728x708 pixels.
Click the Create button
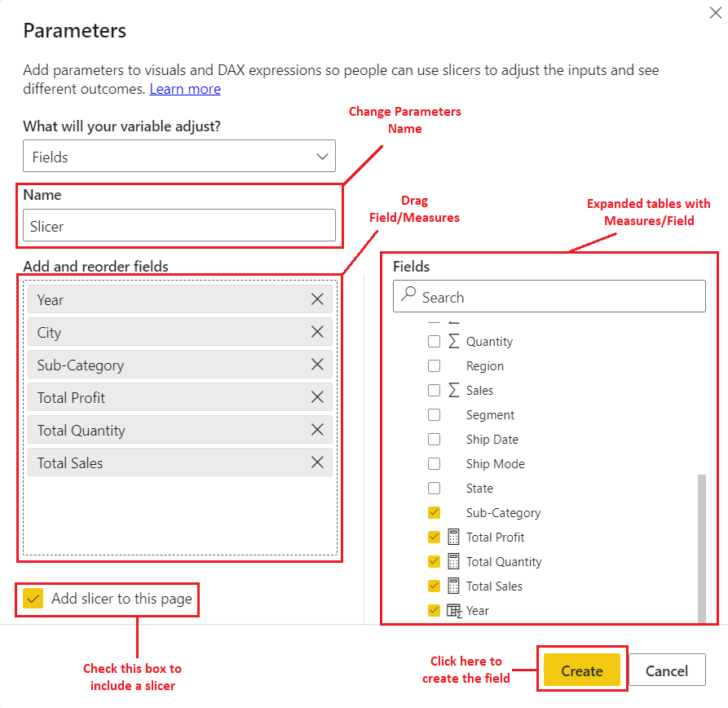coord(581,670)
